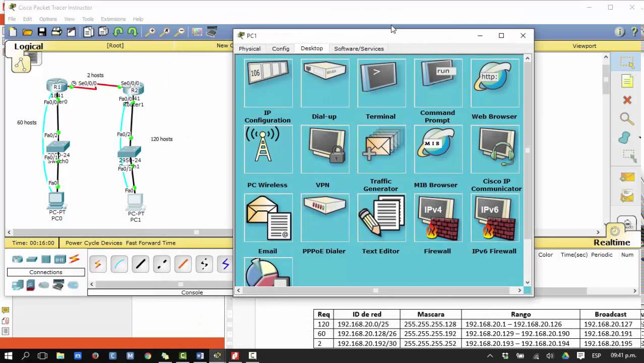Add Simple PDU envelope tool
The image size is (644, 363).
coord(627,177)
